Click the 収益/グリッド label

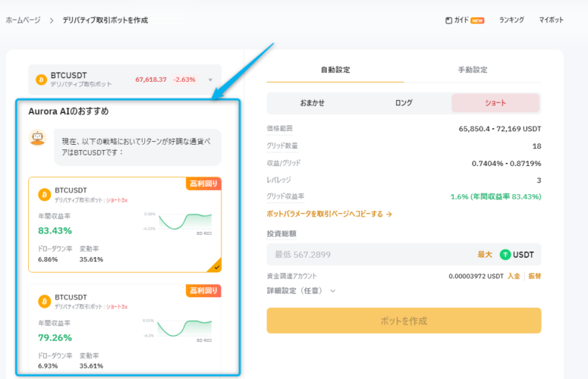pos(284,163)
